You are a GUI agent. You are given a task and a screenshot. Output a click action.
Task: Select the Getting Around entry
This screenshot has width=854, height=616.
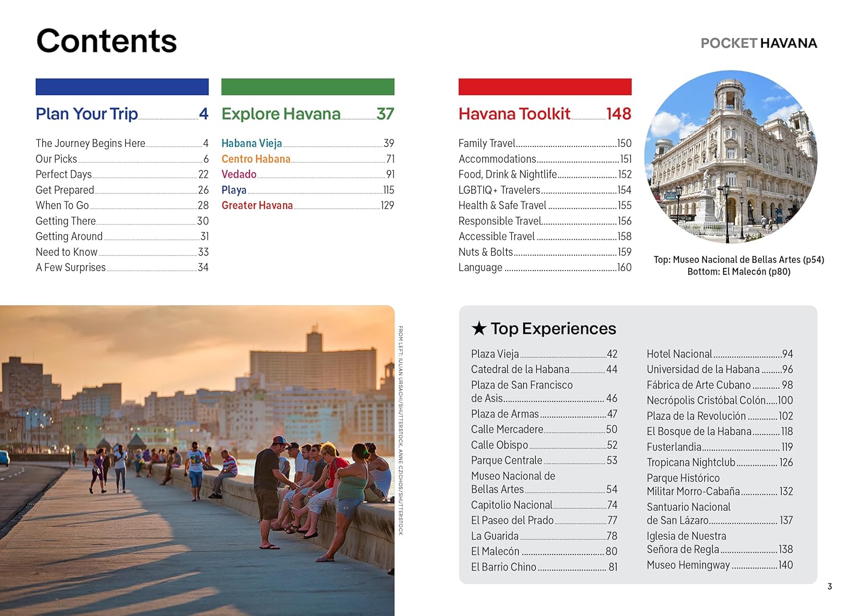click(x=69, y=236)
